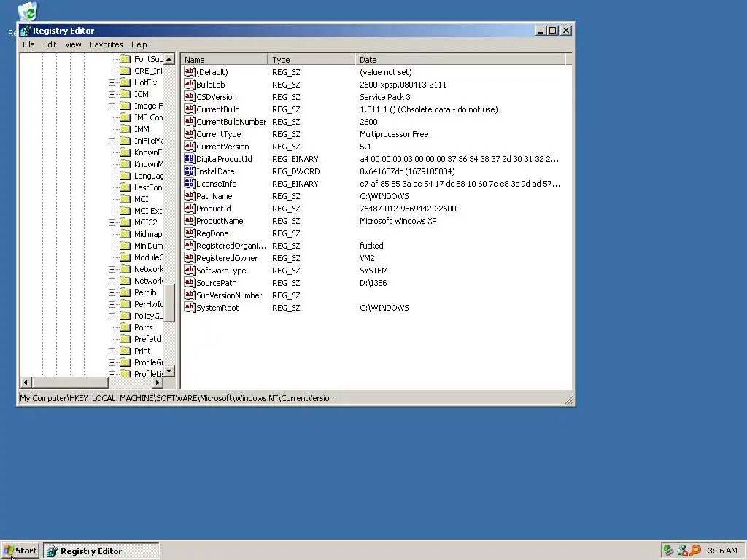Select the CurrentBuild value icon

[190, 109]
